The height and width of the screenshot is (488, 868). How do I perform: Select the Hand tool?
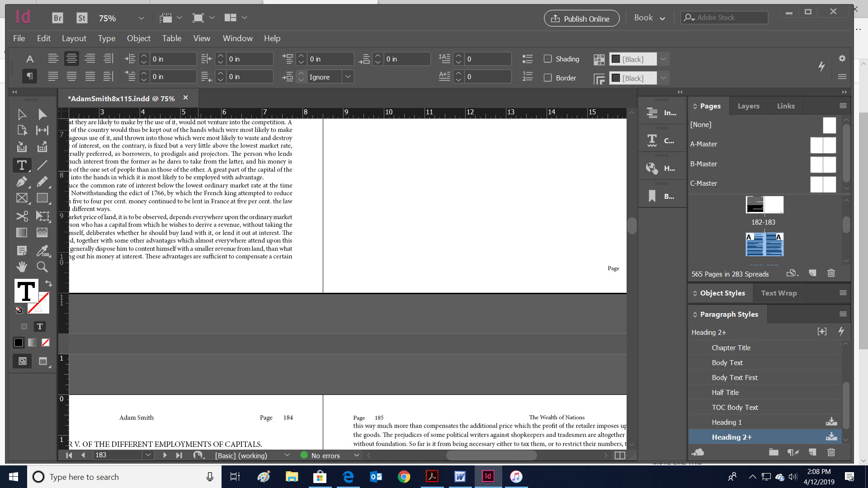tap(21, 267)
